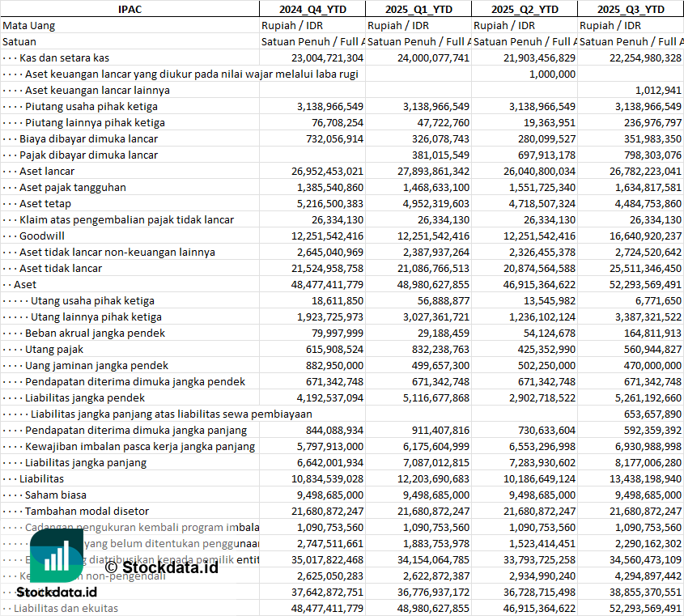
Task: Click the 2025_Q3_YTD column header
Action: [631, 9]
